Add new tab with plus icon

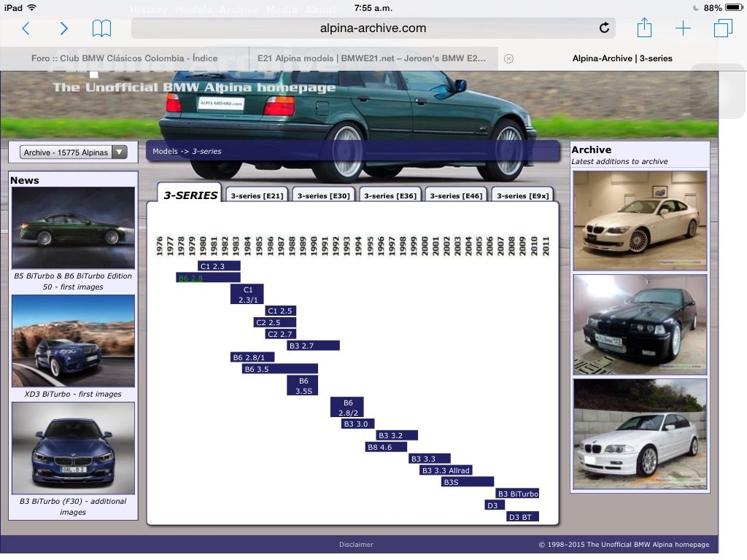(x=683, y=28)
